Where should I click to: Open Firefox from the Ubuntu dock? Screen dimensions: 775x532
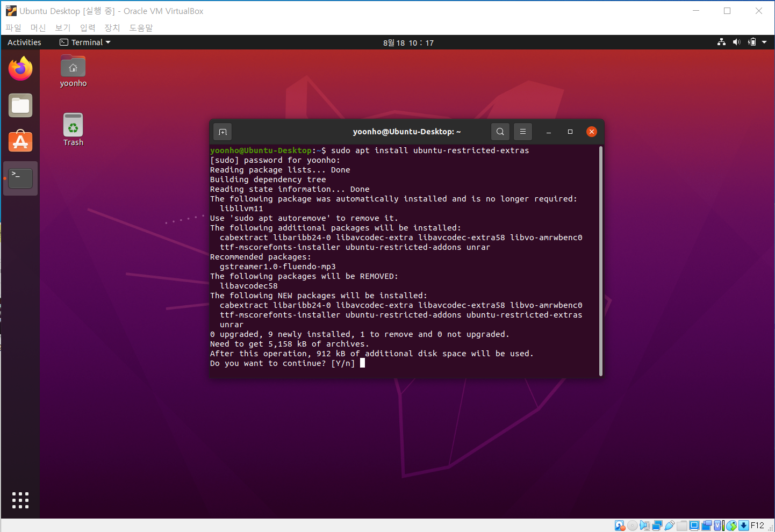20,69
